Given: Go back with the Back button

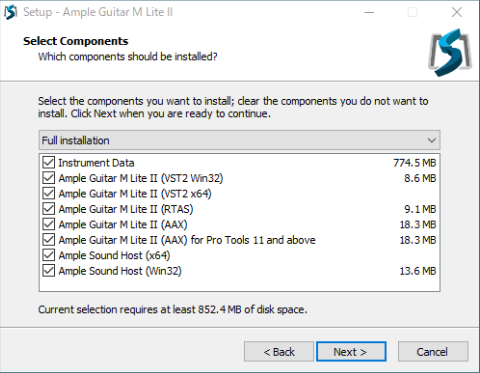Looking at the screenshot, I should 279,351.
